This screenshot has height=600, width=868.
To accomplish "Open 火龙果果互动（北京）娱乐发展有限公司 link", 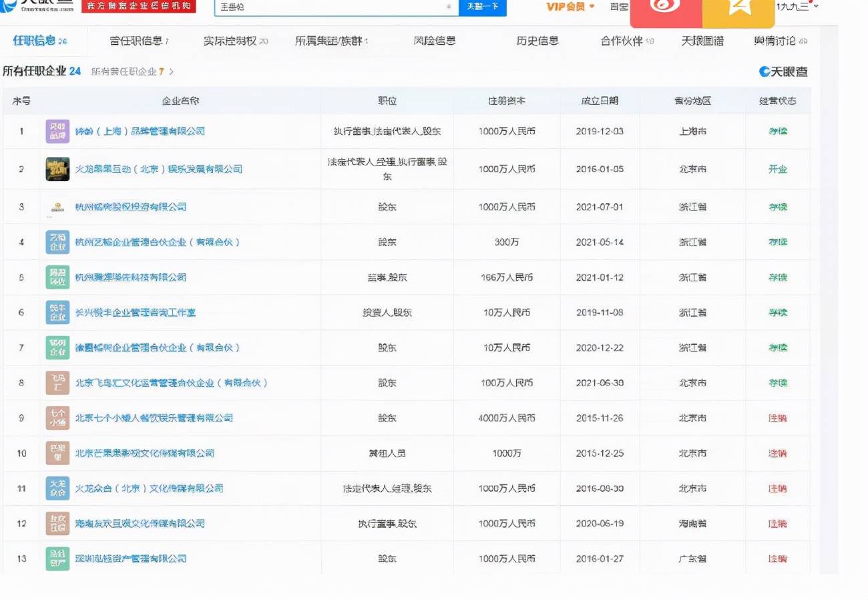I will 158,169.
